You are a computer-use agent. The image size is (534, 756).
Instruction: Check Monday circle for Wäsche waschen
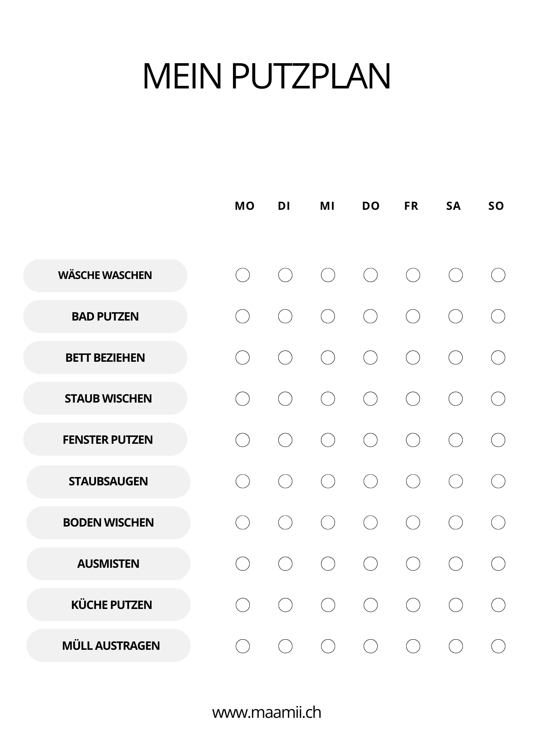click(x=242, y=275)
